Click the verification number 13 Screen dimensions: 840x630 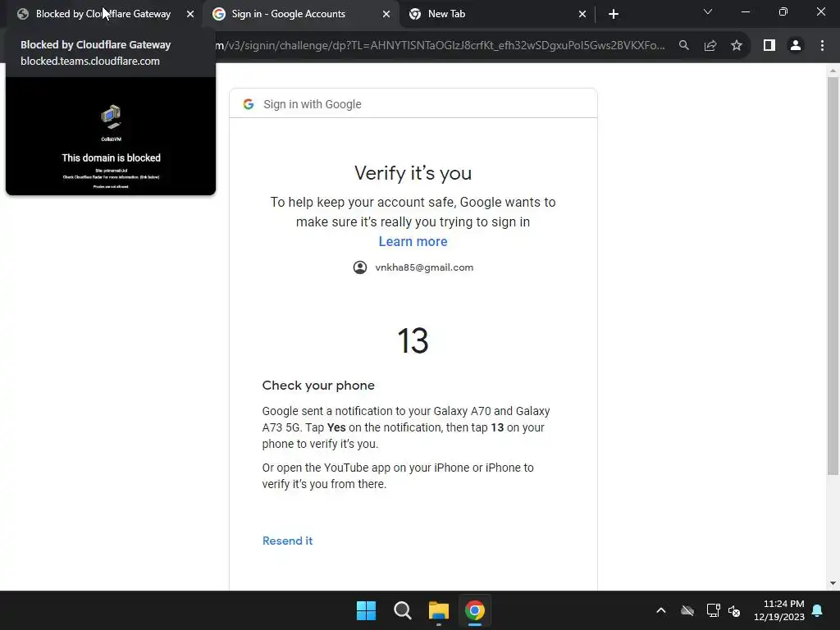(x=413, y=340)
